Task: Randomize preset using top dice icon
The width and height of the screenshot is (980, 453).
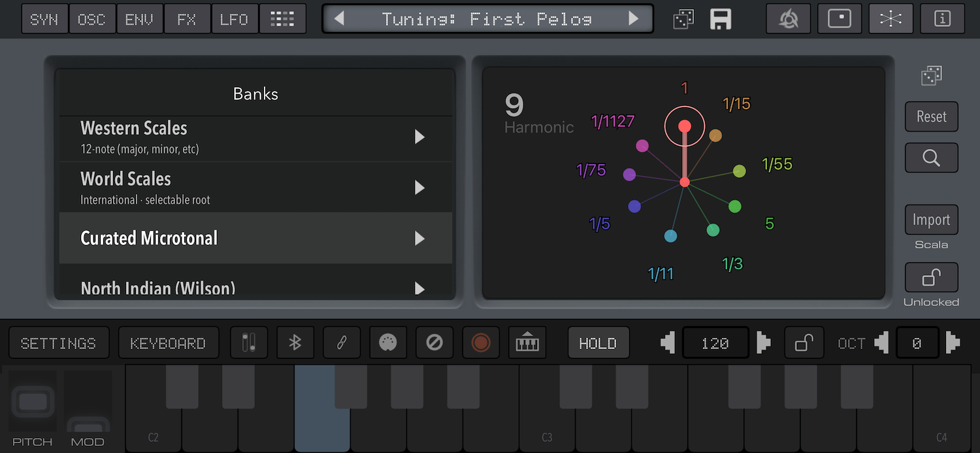Action: pyautogui.click(x=684, y=19)
